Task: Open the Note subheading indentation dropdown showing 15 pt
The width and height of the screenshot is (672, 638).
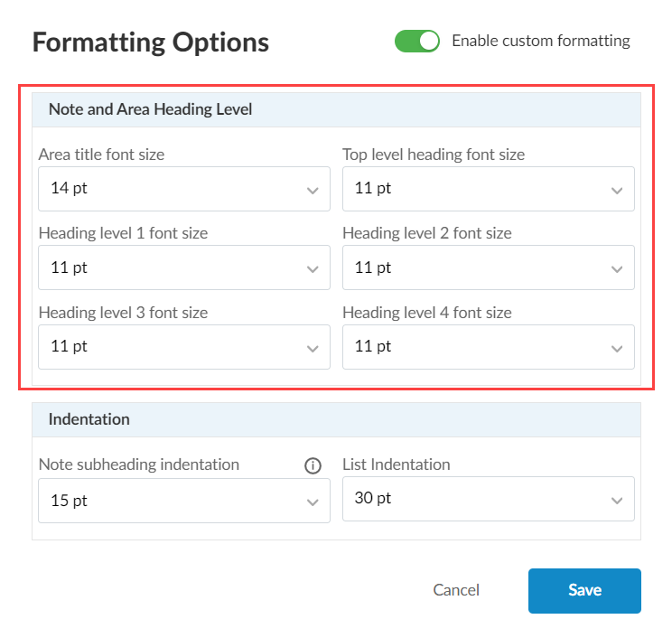Action: click(183, 501)
